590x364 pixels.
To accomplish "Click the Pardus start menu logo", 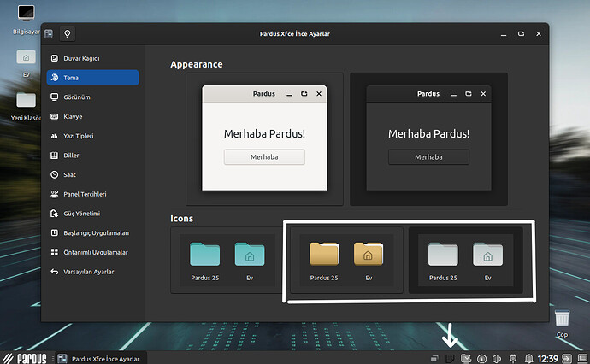I will click(x=25, y=357).
